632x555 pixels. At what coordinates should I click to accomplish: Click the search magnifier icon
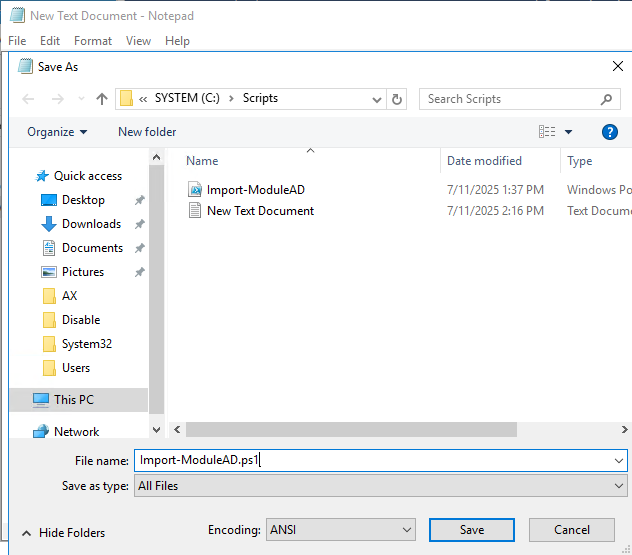coord(606,99)
